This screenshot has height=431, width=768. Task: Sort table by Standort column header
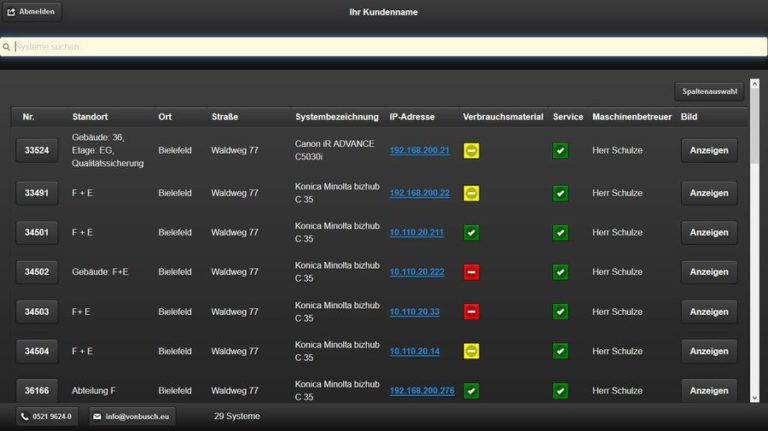click(89, 117)
